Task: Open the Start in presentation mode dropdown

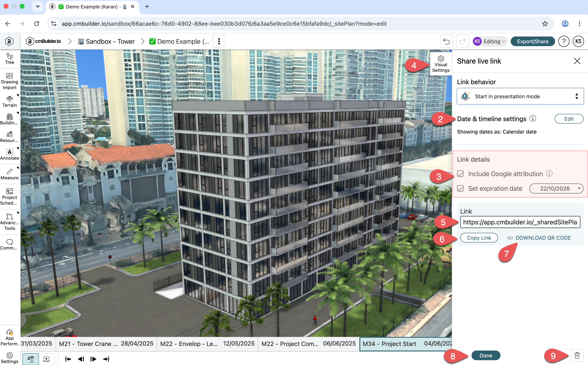Action: click(520, 96)
